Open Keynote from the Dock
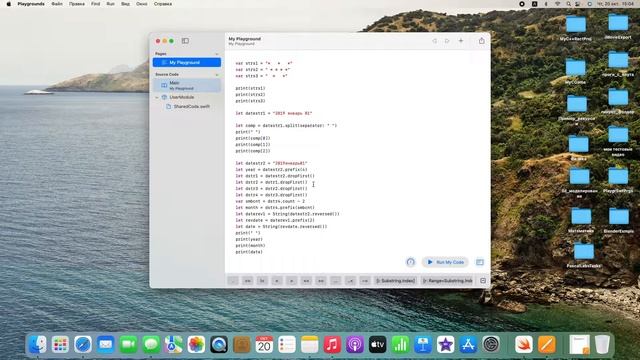The width and height of the screenshot is (640, 360). 423,345
